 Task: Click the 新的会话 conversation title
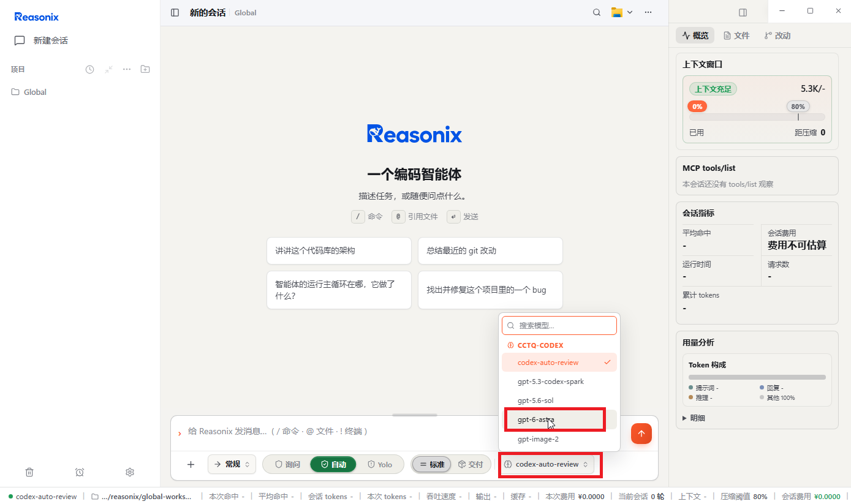(x=208, y=12)
